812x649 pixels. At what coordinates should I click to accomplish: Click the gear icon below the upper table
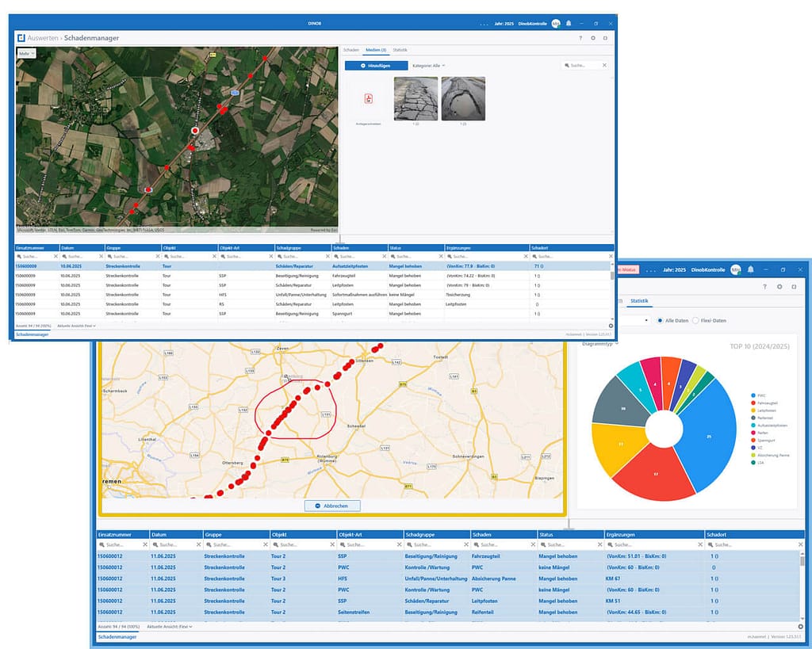tap(610, 326)
